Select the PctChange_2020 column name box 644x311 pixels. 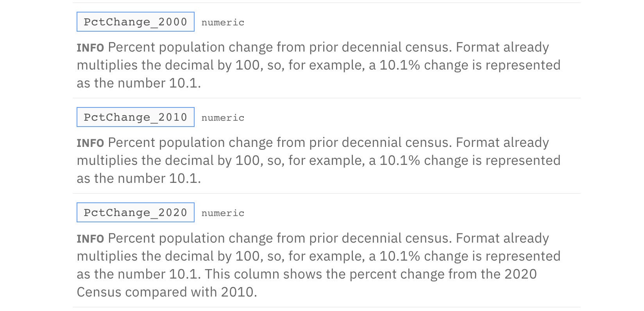135,213
